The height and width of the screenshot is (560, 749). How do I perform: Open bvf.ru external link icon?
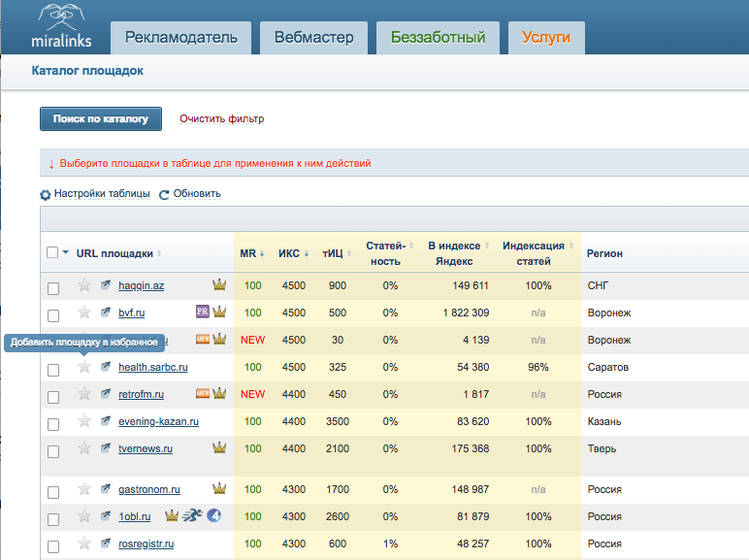[106, 313]
